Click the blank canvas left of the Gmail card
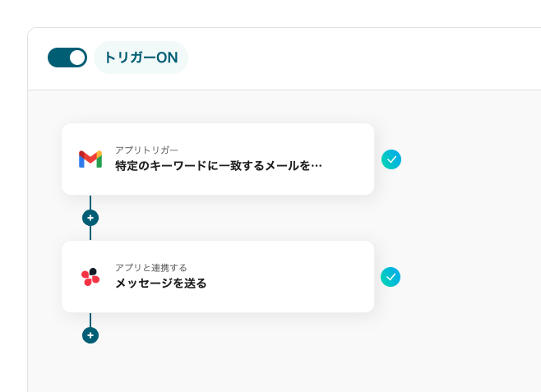 44,159
